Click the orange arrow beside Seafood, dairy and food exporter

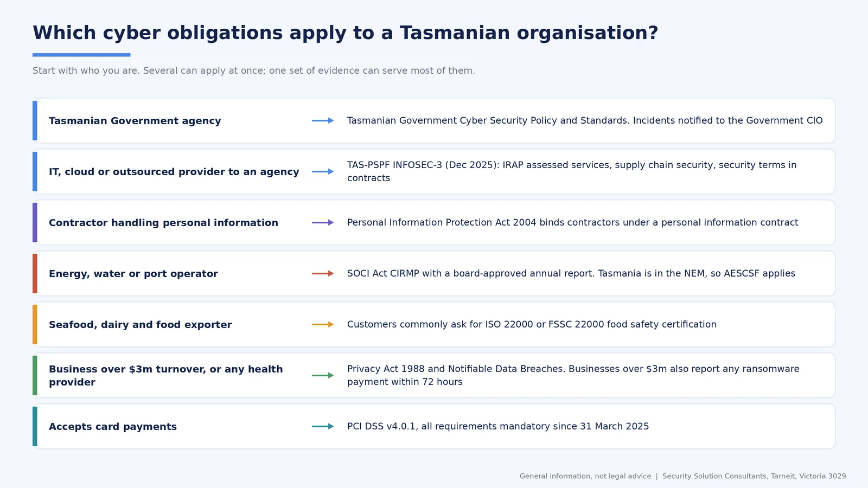(x=323, y=324)
